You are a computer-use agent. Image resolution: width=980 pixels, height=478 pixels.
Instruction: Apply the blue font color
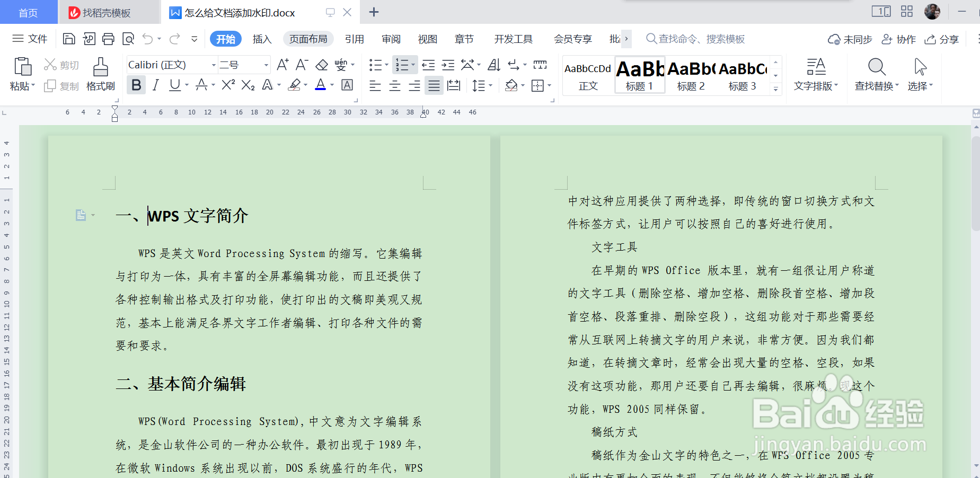tap(321, 85)
